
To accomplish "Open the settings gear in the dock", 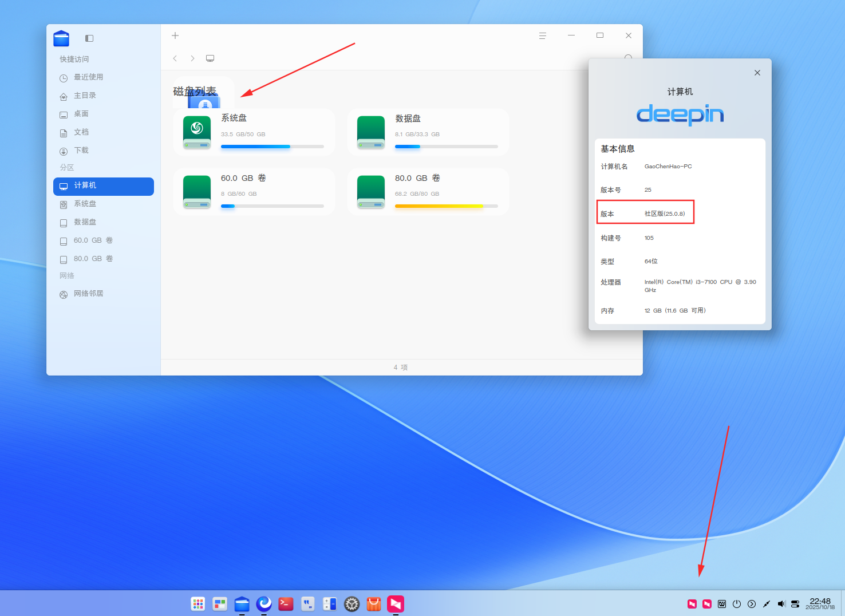I will tap(352, 603).
